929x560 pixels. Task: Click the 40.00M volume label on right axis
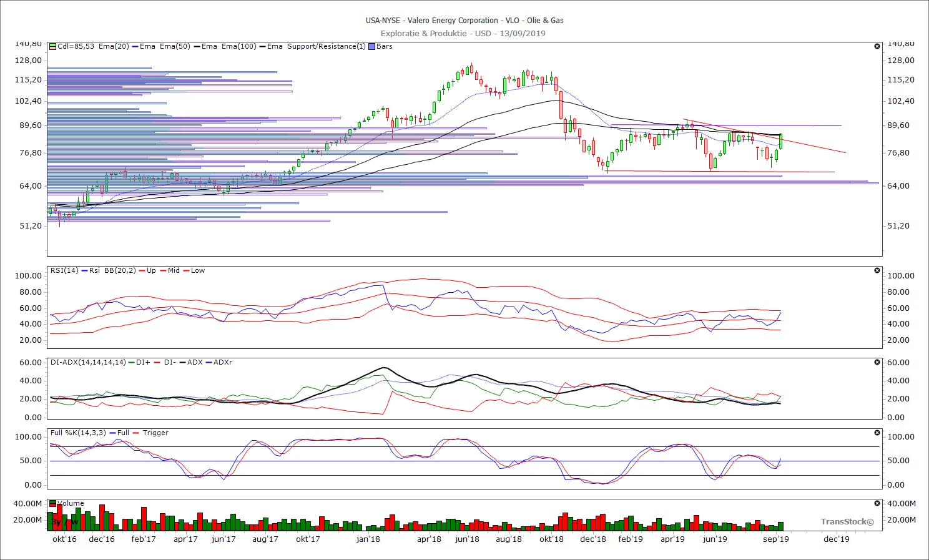(902, 504)
